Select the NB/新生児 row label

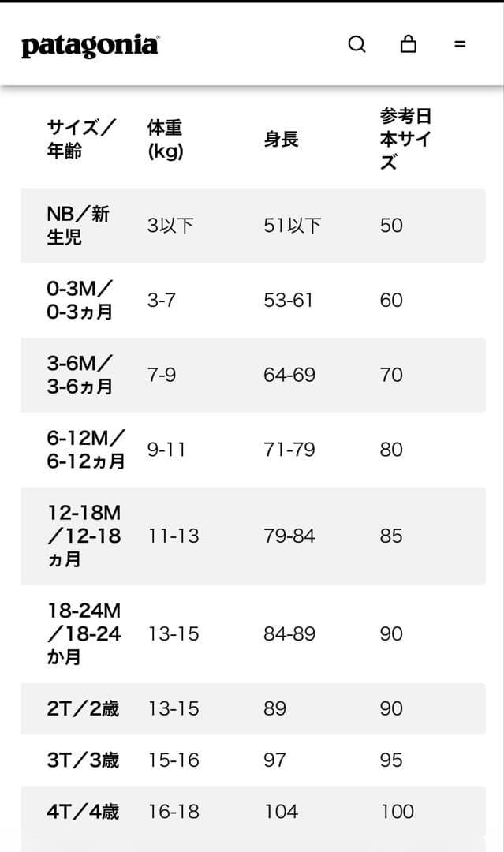(x=78, y=225)
